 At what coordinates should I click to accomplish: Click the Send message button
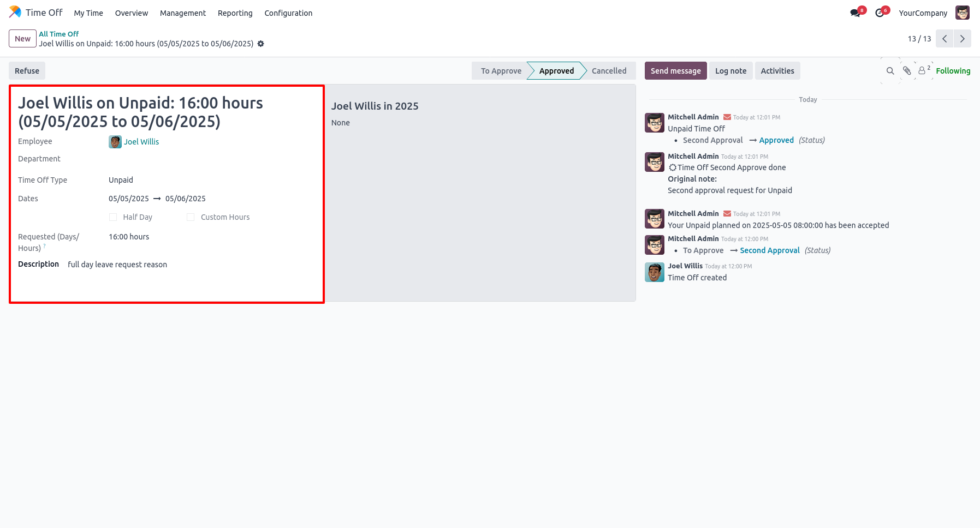[675, 71]
